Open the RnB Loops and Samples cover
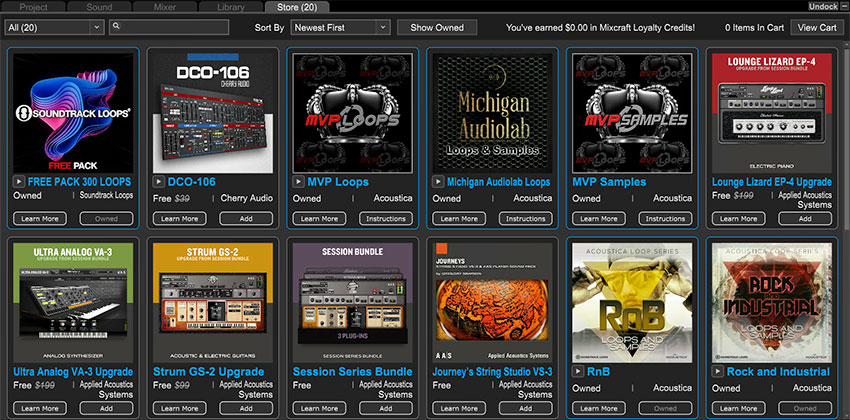Image resolution: width=850 pixels, height=420 pixels. [x=632, y=302]
